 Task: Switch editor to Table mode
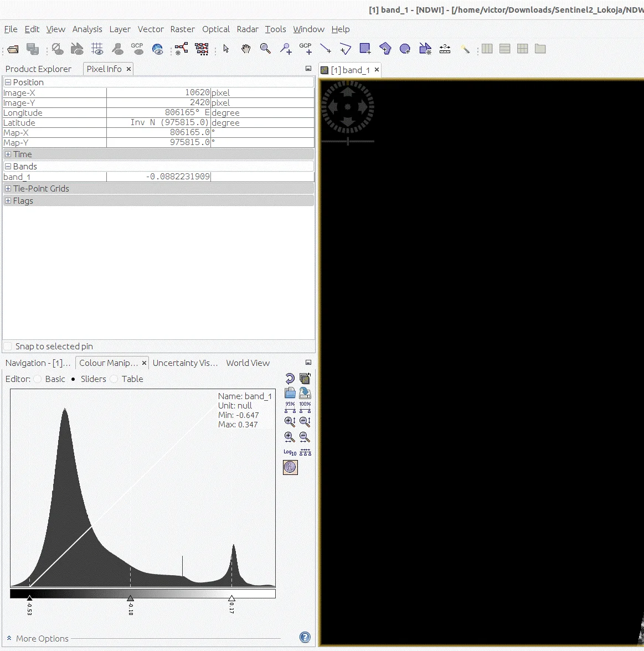click(114, 379)
